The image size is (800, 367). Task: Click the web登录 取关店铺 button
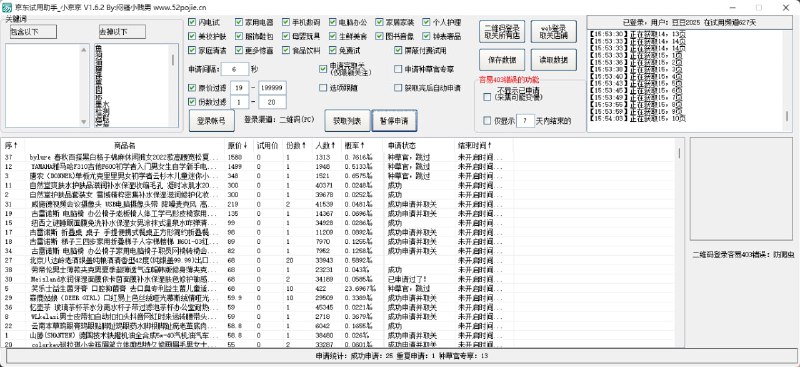[554, 32]
